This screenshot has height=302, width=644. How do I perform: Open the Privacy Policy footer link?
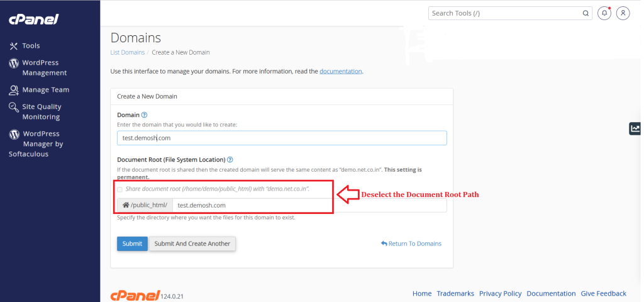pyautogui.click(x=500, y=293)
